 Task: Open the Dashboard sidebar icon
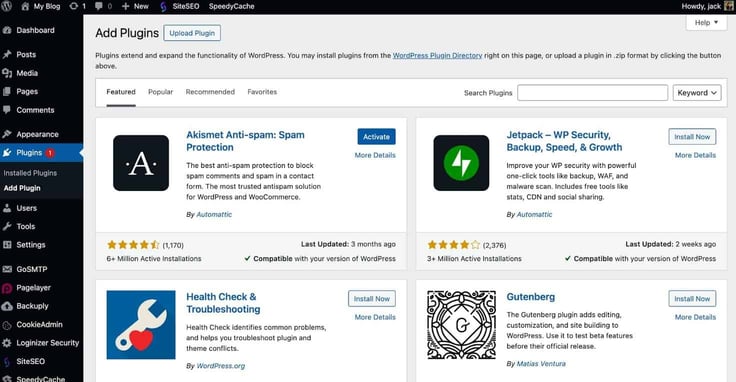pyautogui.click(x=7, y=30)
